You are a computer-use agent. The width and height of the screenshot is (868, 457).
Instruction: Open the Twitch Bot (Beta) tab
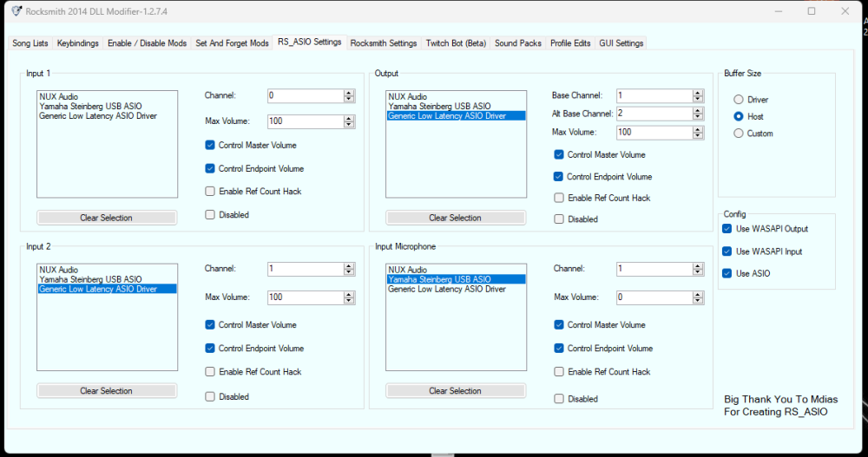coord(457,43)
